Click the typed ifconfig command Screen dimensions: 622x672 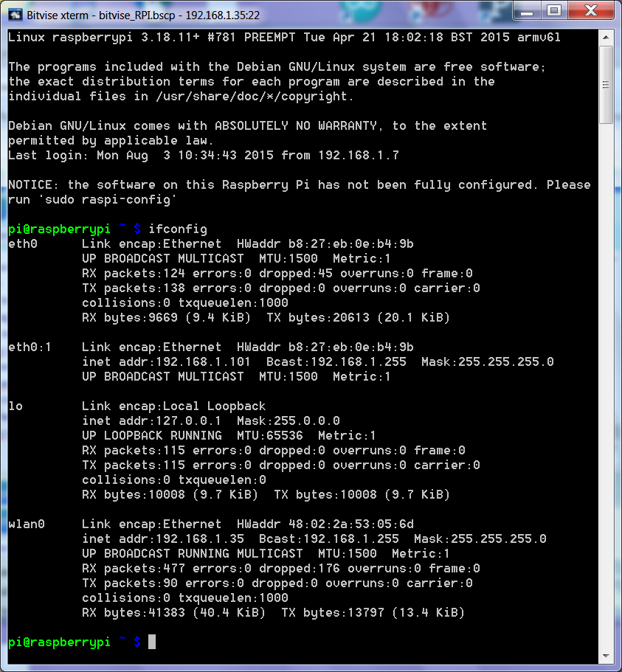coord(178,229)
